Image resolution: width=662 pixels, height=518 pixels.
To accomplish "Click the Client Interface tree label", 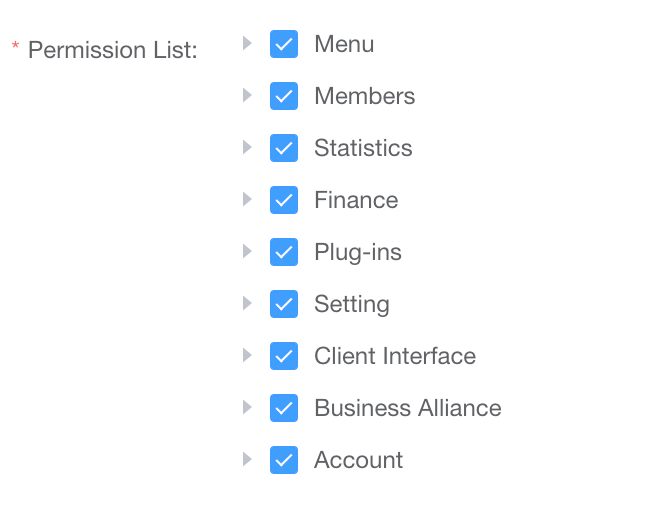I will click(x=394, y=356).
